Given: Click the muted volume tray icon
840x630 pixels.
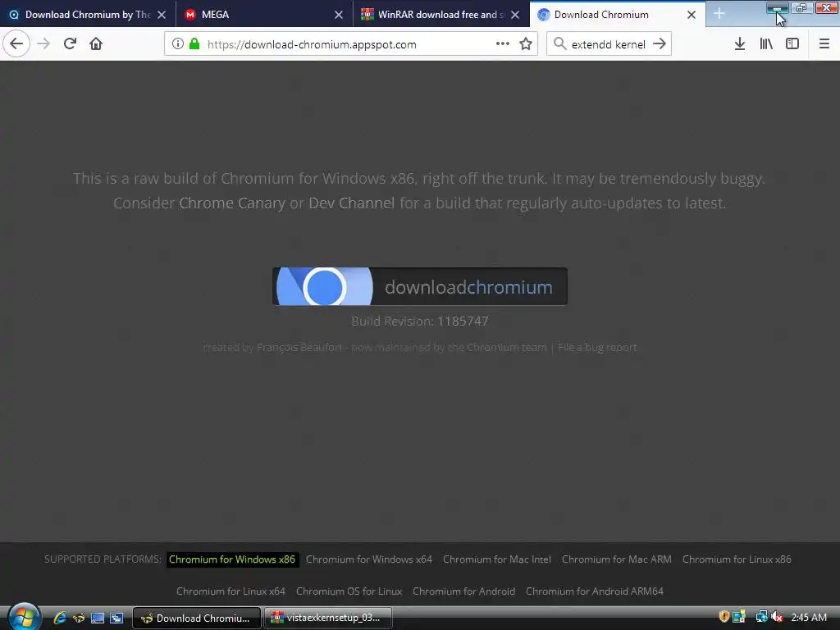Looking at the screenshot, I should (x=776, y=617).
